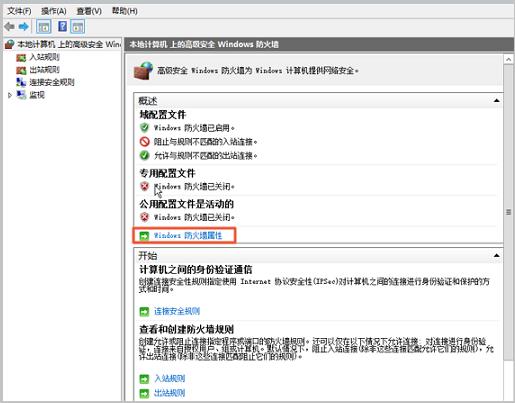
Task: Click the firewall brick-wall globe icon
Action: click(143, 70)
